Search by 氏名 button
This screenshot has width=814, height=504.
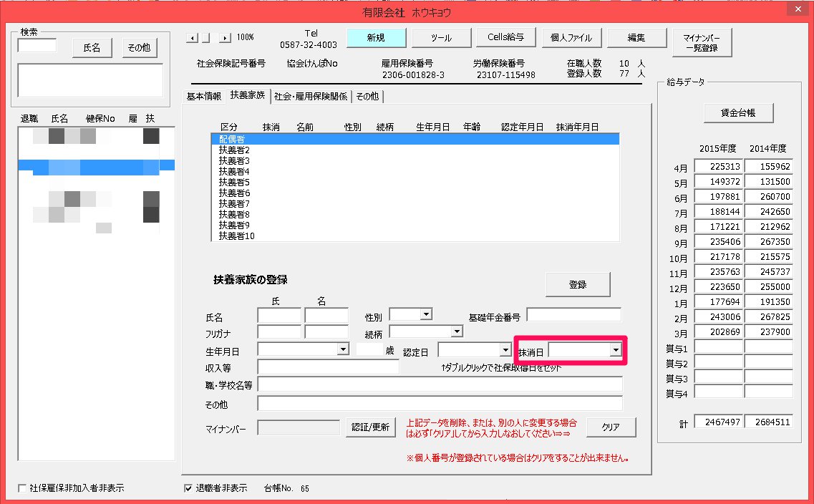click(x=92, y=48)
